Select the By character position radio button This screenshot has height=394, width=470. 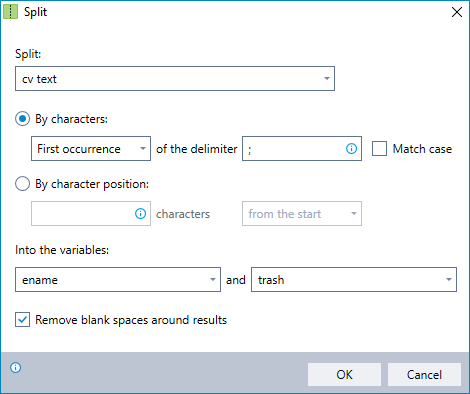pyautogui.click(x=22, y=184)
